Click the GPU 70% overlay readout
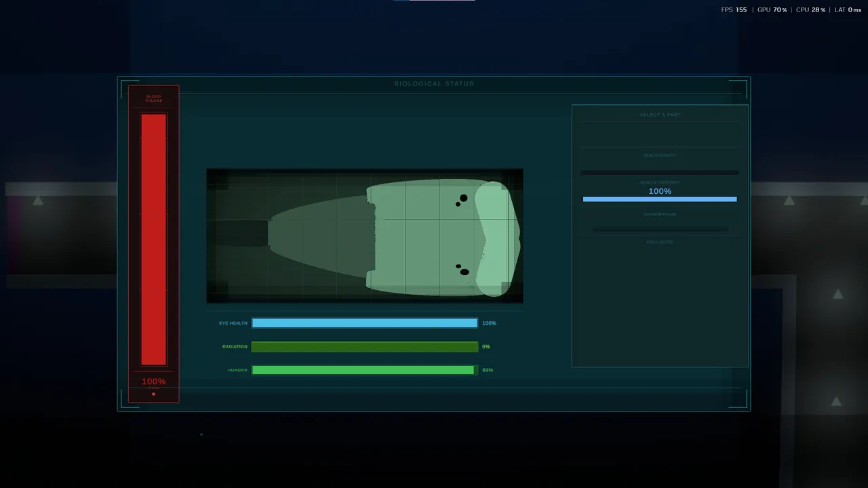Viewport: 868px width, 488px height. click(772, 10)
